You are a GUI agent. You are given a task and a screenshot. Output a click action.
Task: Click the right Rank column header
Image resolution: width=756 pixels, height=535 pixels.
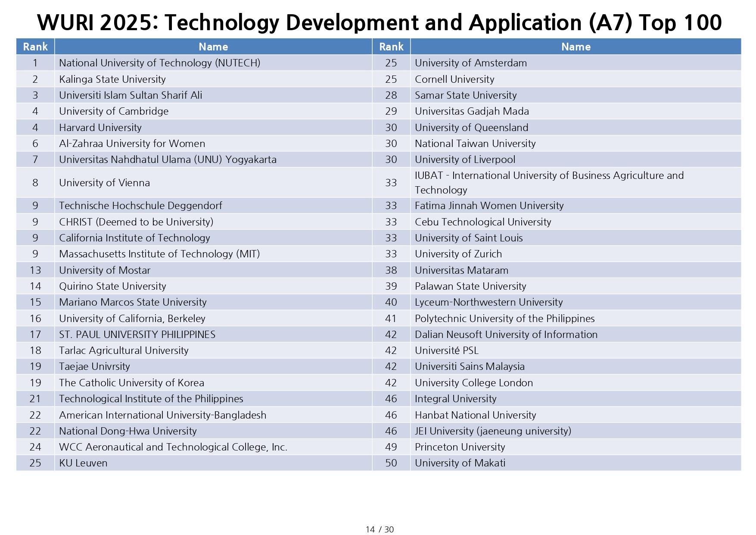[x=391, y=47]
